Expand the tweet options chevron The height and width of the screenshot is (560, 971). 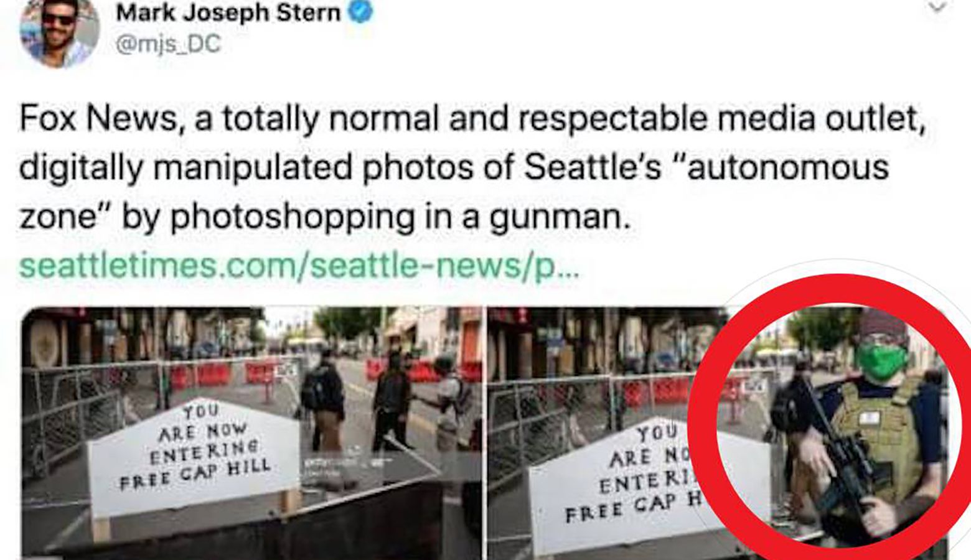coord(937,6)
